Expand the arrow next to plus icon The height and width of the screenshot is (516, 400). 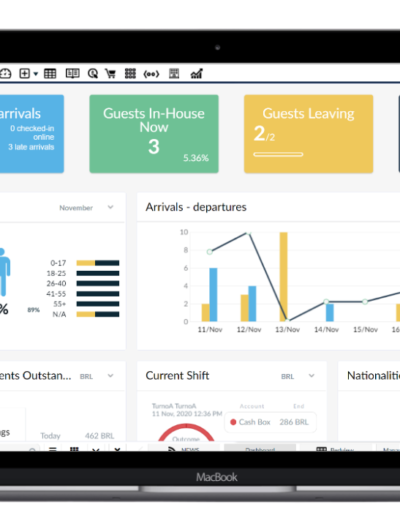click(x=36, y=74)
